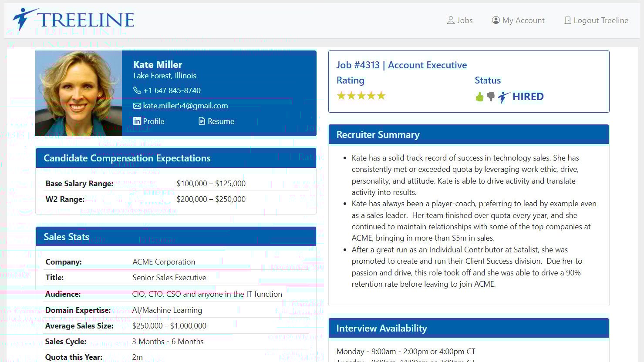Click the My Account avatar icon

(x=496, y=20)
